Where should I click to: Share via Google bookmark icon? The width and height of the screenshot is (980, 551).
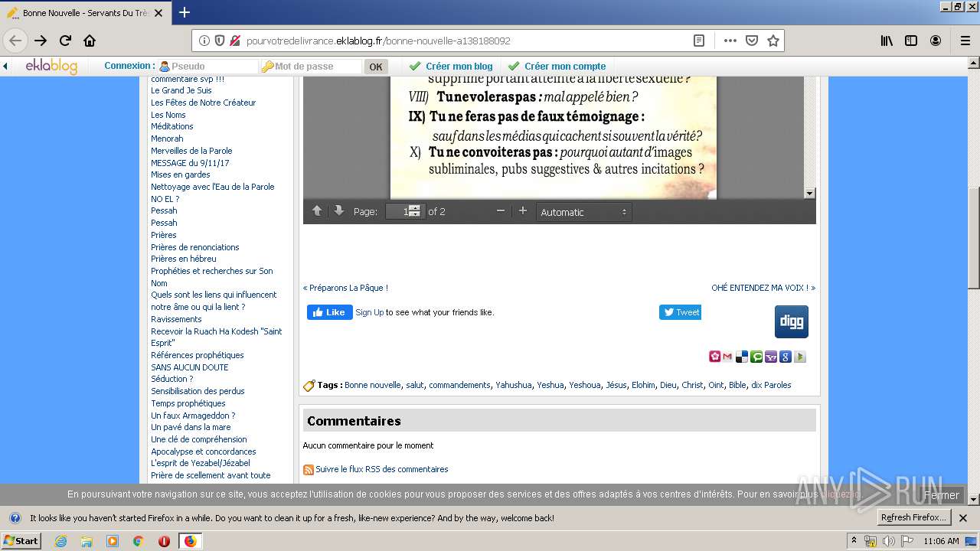(786, 357)
